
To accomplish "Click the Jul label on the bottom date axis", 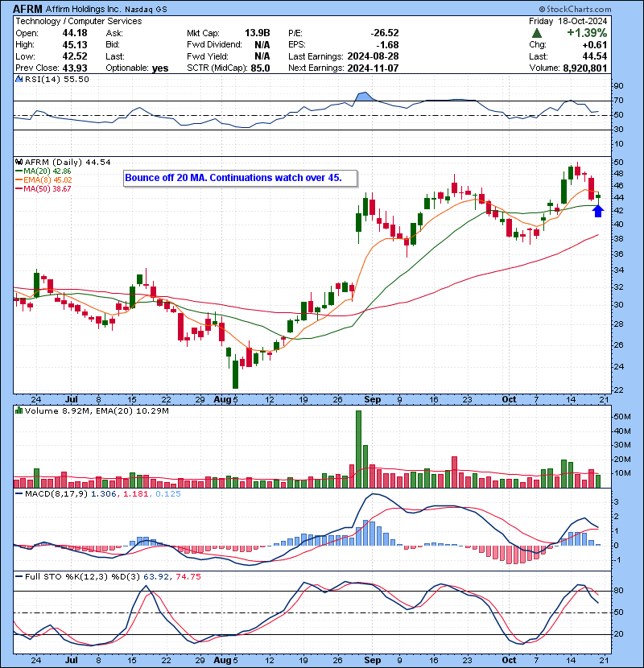I will click(x=72, y=660).
